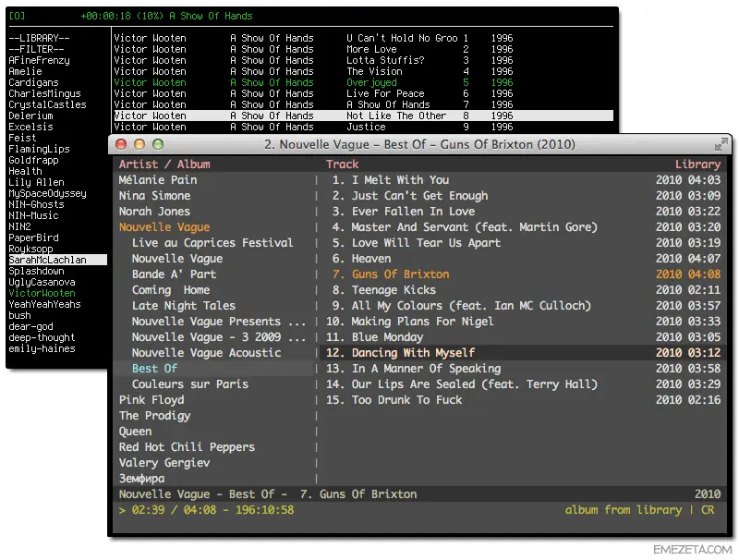
Task: Select track Ever Fallen In Love
Action: click(523, 212)
